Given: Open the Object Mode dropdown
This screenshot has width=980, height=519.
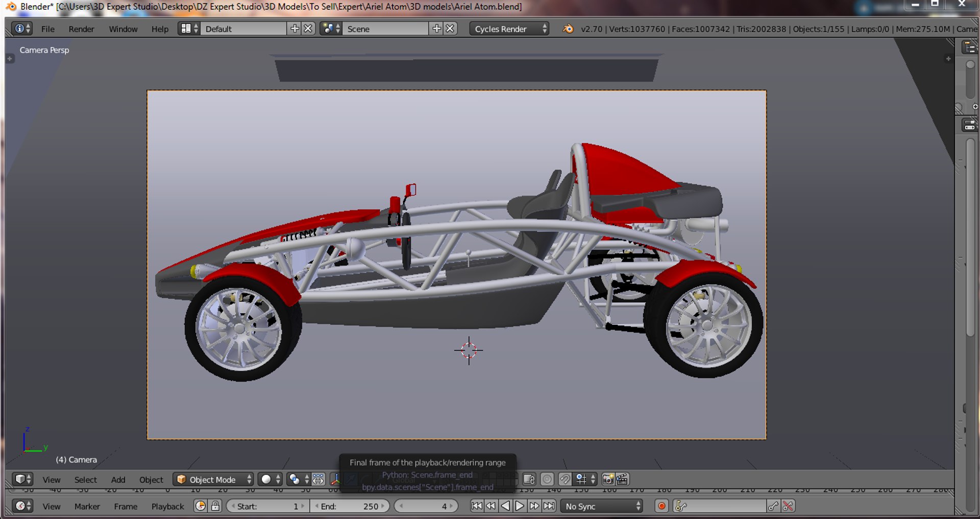Looking at the screenshot, I should tap(213, 479).
